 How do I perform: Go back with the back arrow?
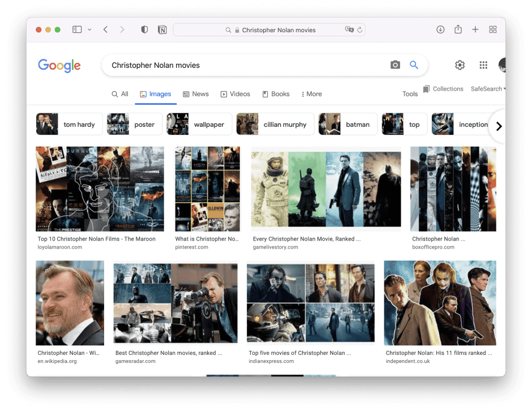105,29
